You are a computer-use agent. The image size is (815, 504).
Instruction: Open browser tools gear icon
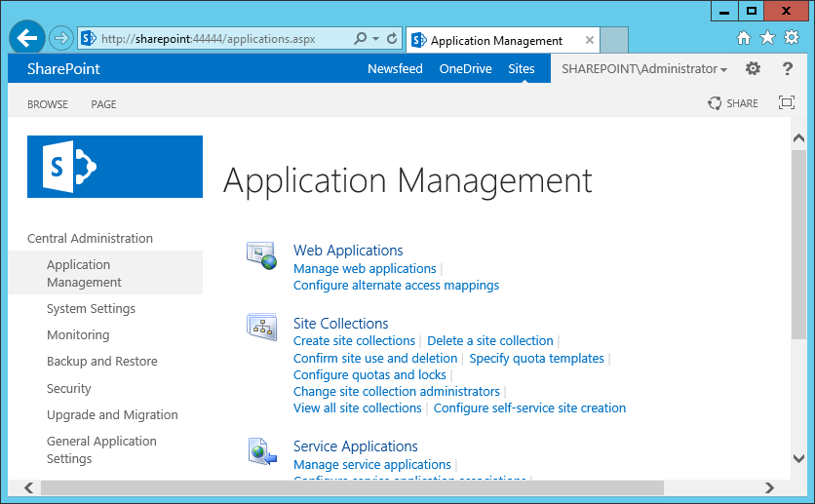point(792,37)
